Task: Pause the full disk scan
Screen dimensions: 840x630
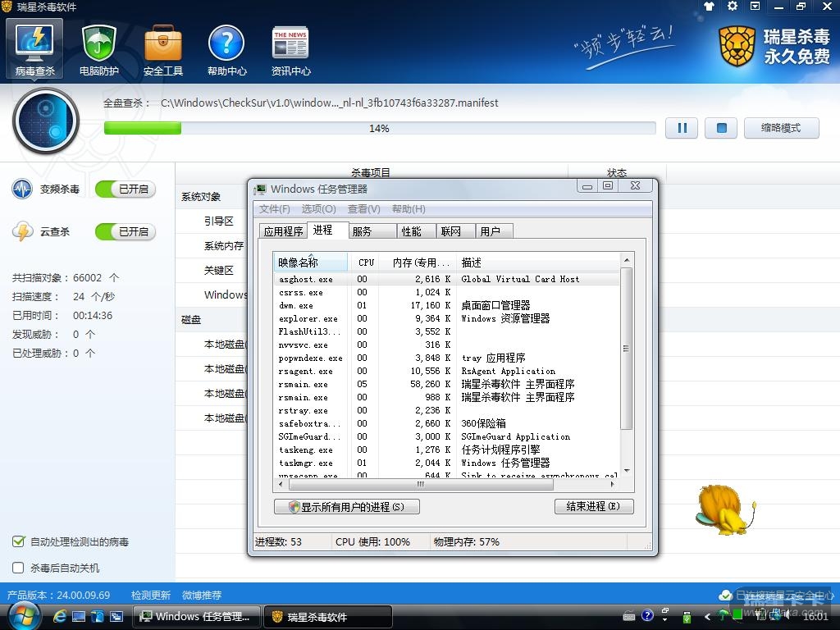Action: (682, 128)
